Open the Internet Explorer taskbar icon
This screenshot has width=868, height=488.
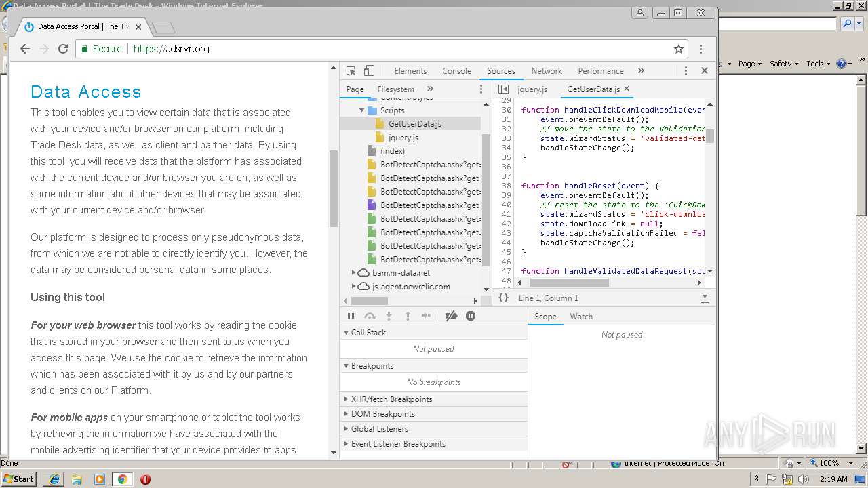tap(54, 479)
